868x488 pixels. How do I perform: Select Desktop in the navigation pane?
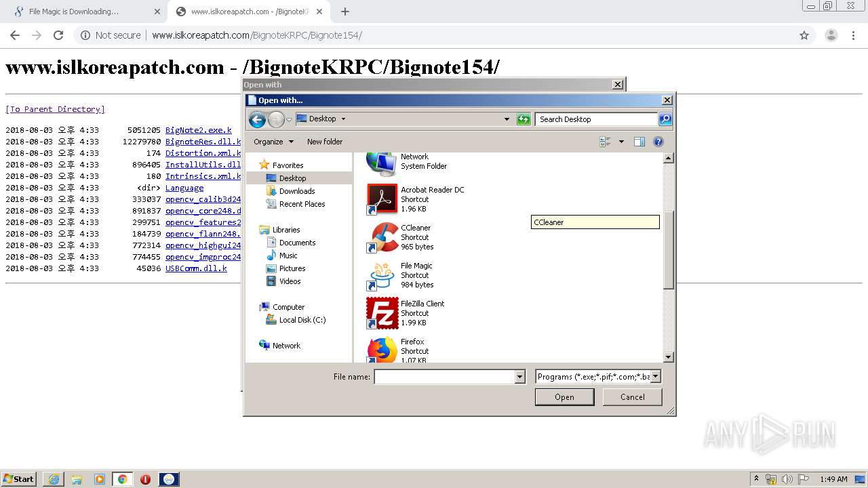[292, 178]
